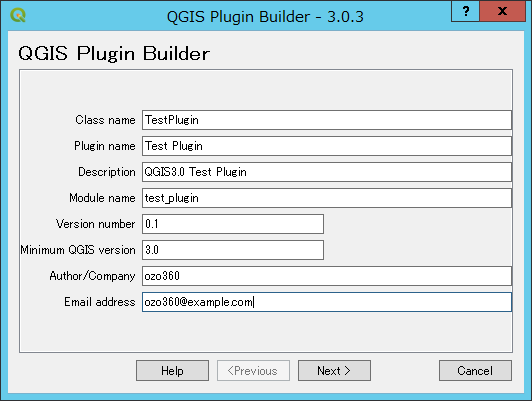Go to the next step with Next
Image resolution: width=532 pixels, height=401 pixels.
[x=334, y=370]
